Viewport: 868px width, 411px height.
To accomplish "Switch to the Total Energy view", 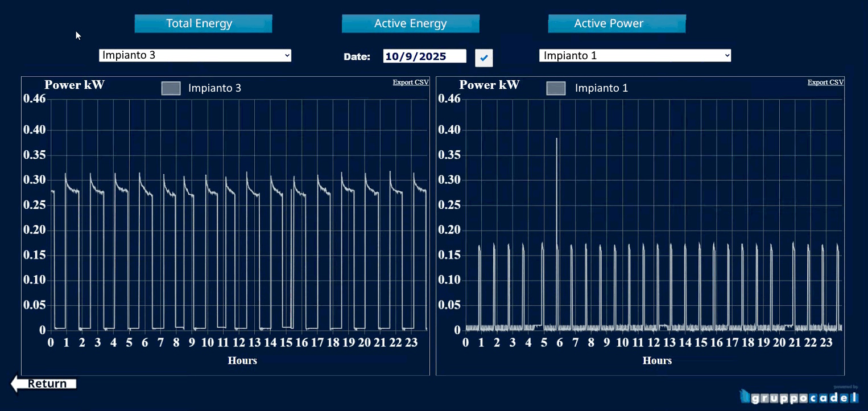I will click(203, 23).
